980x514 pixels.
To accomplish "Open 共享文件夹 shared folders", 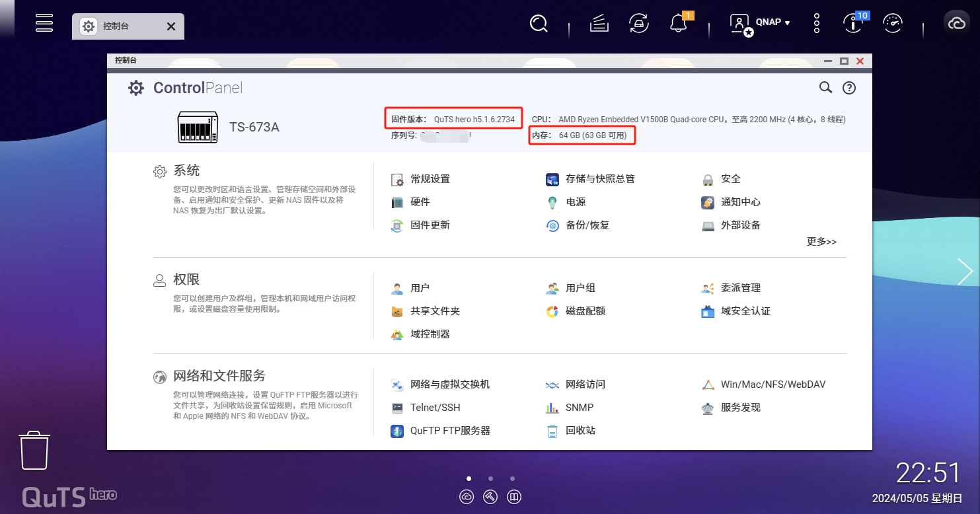I will coord(426,311).
